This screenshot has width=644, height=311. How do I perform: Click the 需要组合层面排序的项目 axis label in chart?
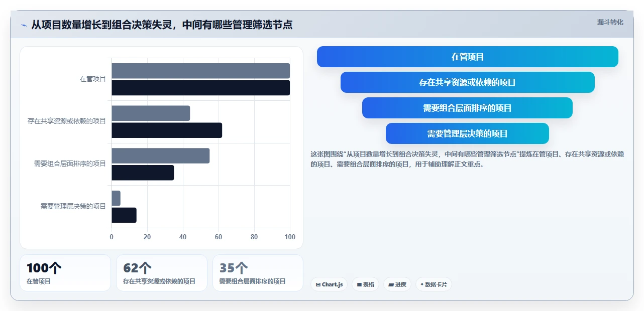coord(70,164)
